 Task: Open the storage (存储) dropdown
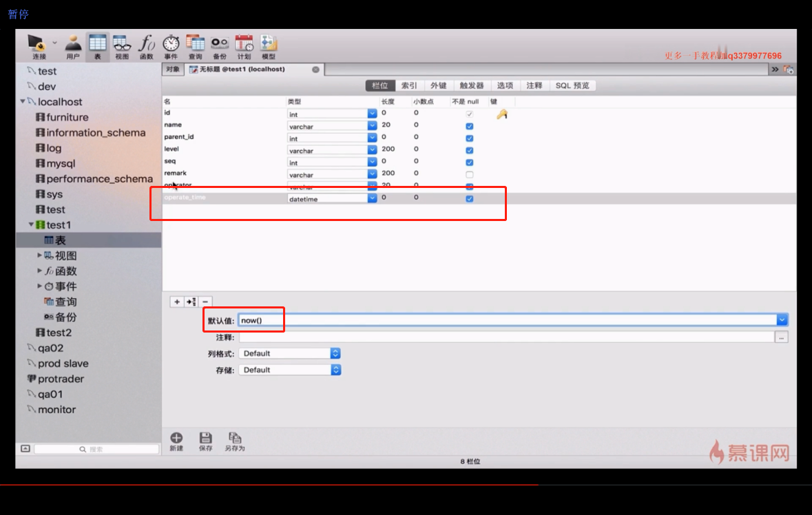click(x=289, y=370)
